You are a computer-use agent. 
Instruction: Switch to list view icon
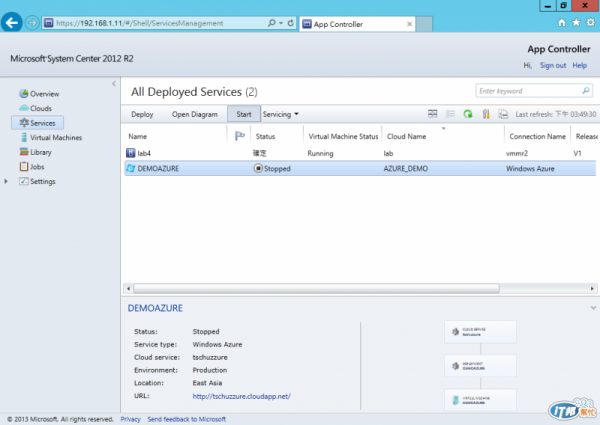450,114
